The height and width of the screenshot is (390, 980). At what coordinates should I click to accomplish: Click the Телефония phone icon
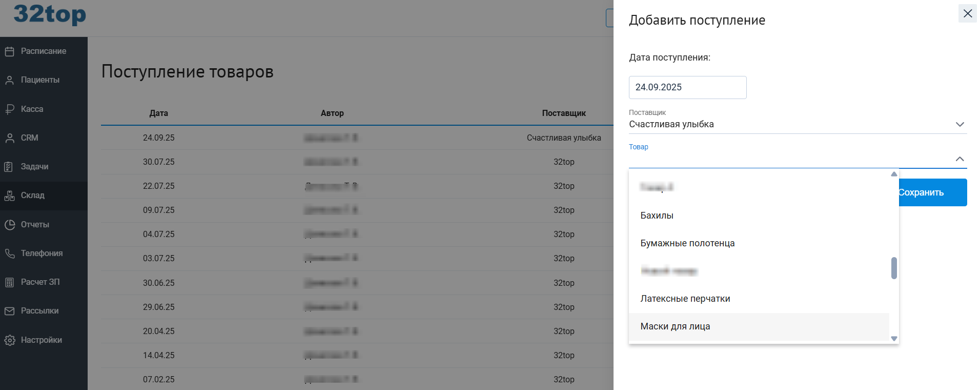(x=9, y=254)
